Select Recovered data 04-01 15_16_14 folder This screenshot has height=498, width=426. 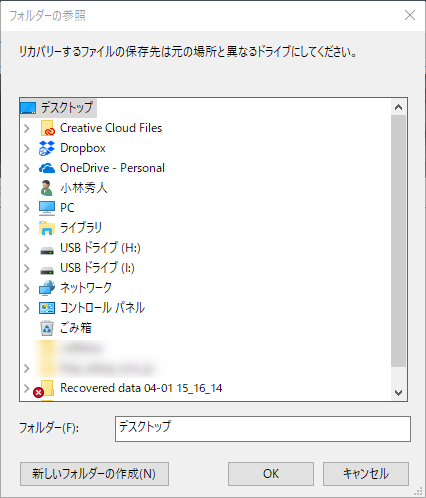click(x=141, y=388)
